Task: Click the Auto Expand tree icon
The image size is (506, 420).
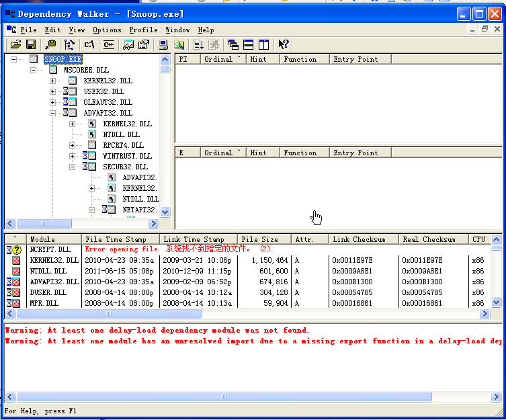Action: pos(69,44)
